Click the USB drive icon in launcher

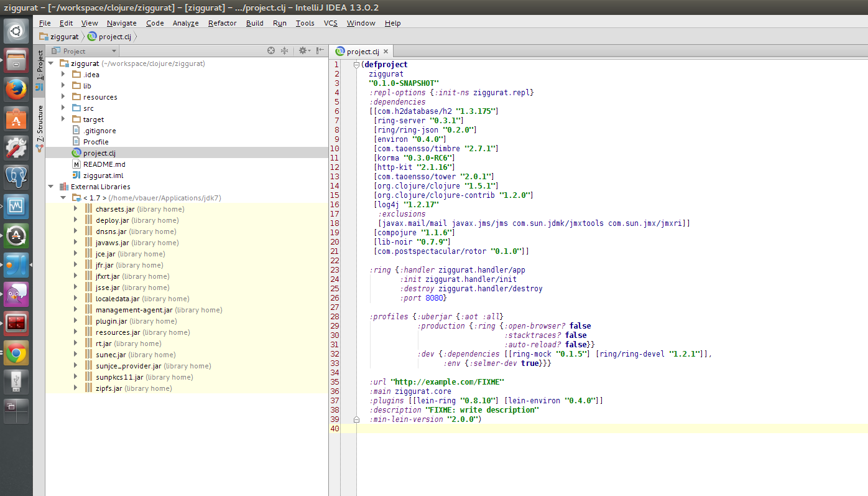pyautogui.click(x=16, y=382)
